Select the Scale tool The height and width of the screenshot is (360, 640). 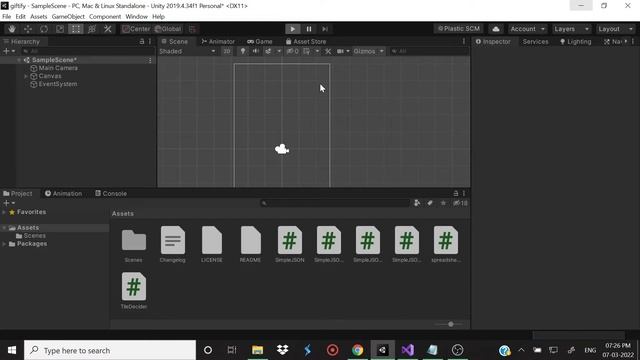60,29
